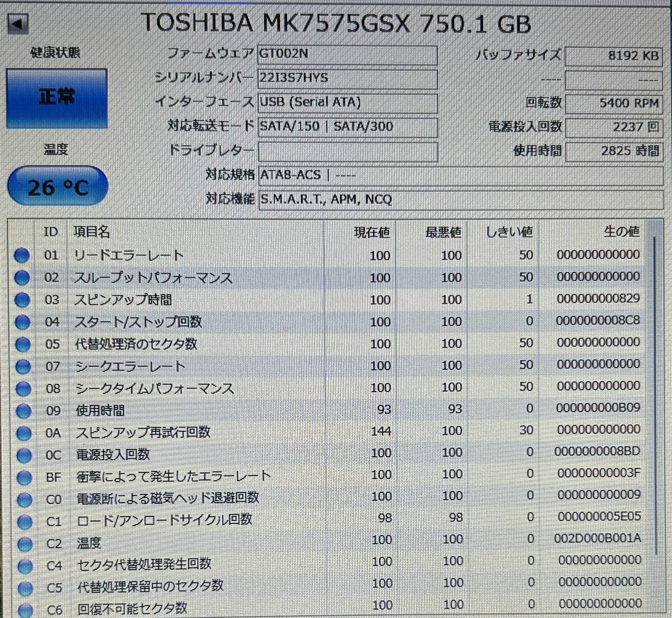672x618 pixels.
Task: Select the 代替処理保留中のセクタ数 attribute name
Action: pyautogui.click(x=151, y=587)
